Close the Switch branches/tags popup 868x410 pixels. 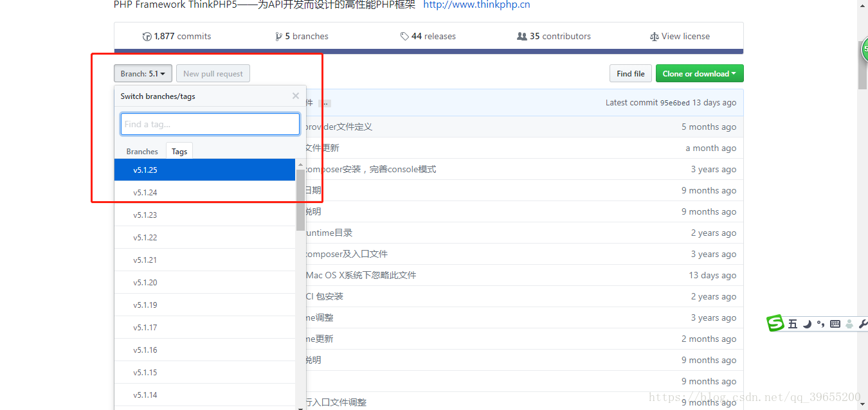[296, 96]
